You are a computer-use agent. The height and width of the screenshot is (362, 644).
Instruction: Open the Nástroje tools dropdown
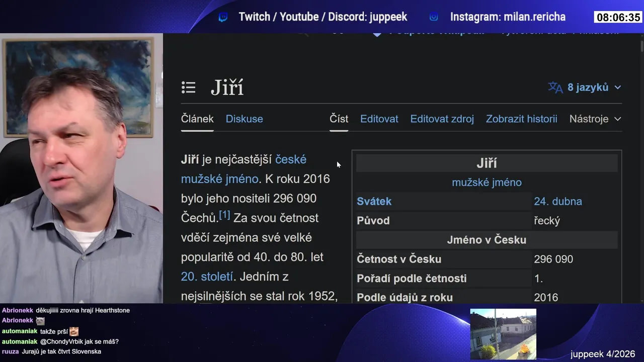coord(595,119)
